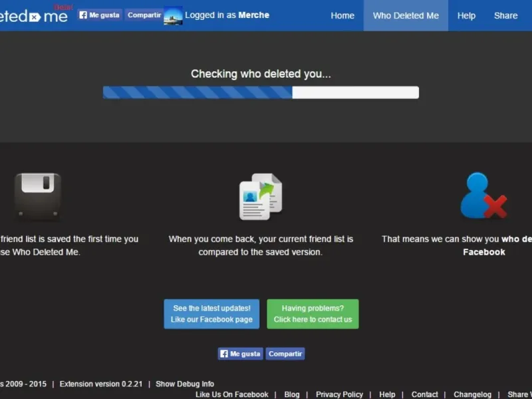This screenshot has height=399, width=532.
Task: Open the footer Help link
Action: pyautogui.click(x=387, y=394)
